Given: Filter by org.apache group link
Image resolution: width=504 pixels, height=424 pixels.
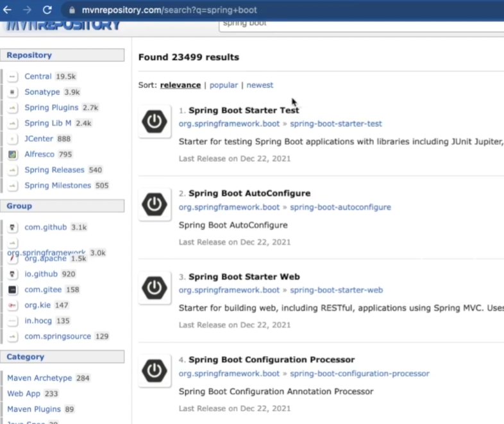Looking at the screenshot, I should [46, 259].
